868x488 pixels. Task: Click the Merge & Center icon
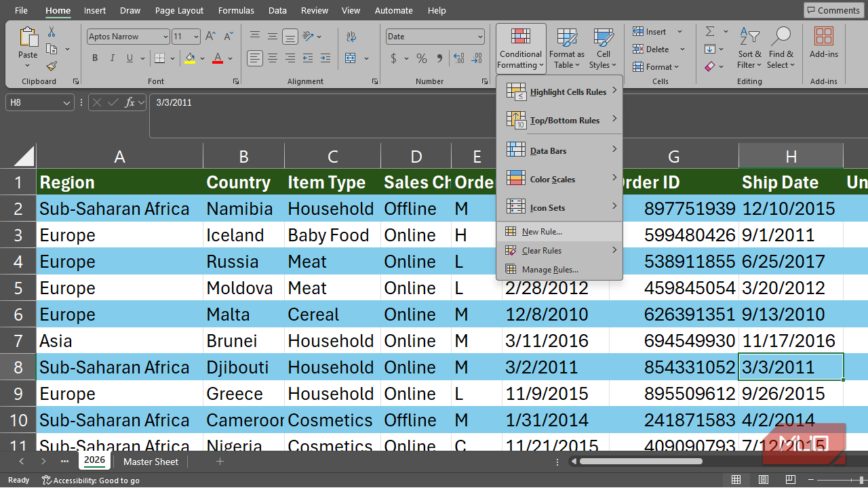[x=350, y=58]
